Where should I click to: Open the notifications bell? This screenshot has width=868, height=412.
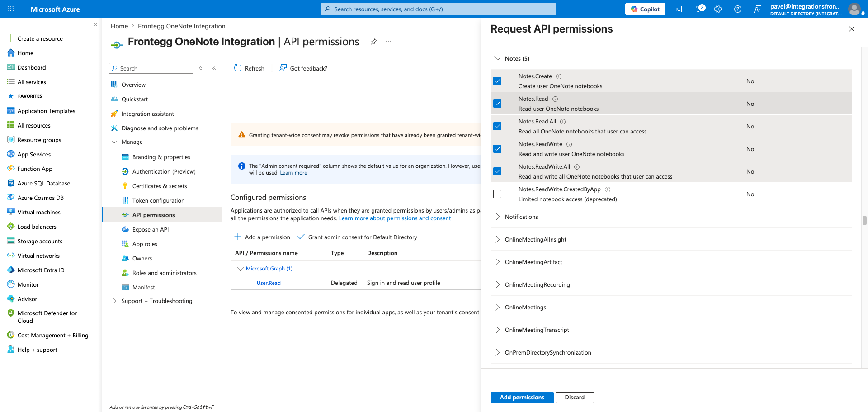[699, 9]
